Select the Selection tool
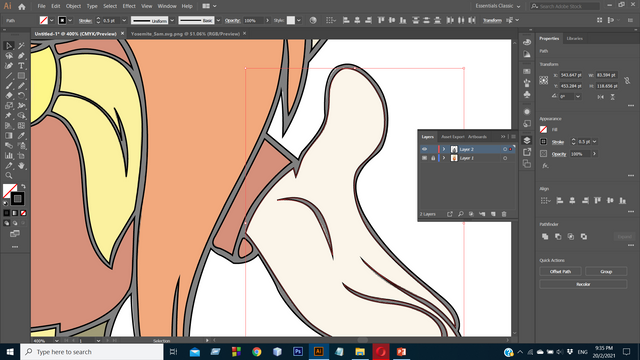The height and width of the screenshot is (360, 640). (9, 46)
